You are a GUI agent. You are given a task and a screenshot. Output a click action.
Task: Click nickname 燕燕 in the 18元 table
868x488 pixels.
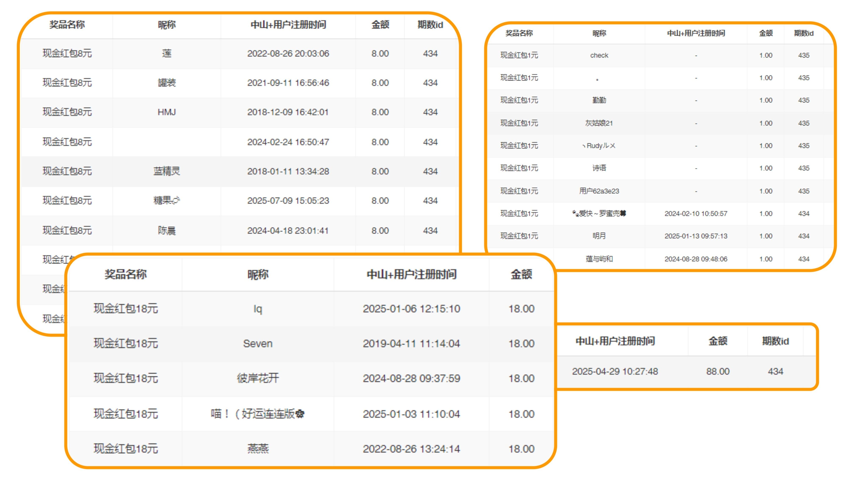[x=257, y=449]
